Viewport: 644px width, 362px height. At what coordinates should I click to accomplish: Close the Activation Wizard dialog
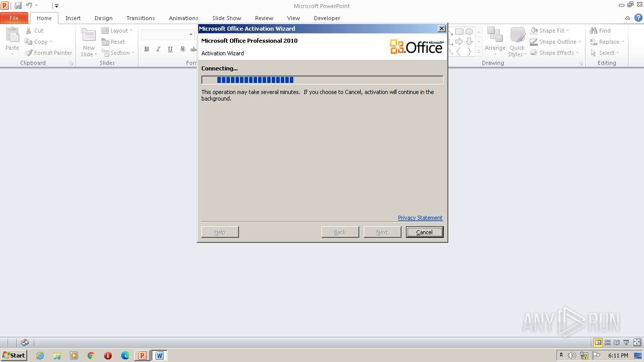click(x=442, y=29)
